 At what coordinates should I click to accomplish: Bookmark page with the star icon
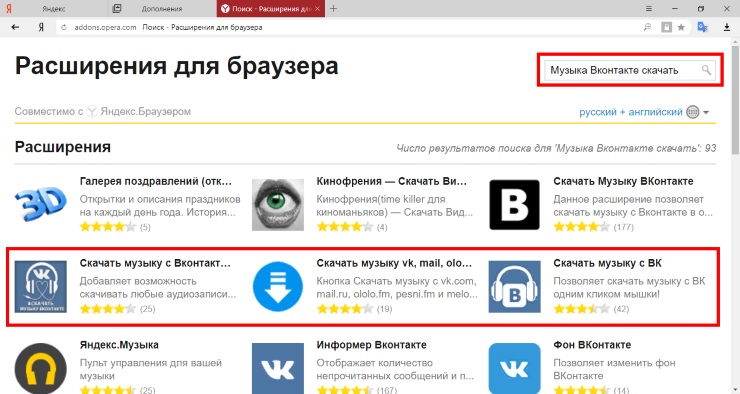pyautogui.click(x=681, y=27)
